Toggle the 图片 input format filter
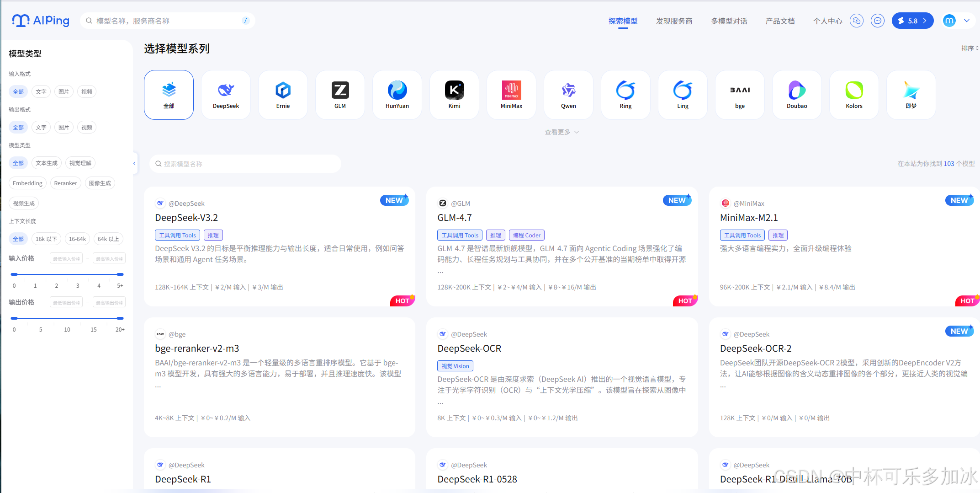 pyautogui.click(x=64, y=91)
